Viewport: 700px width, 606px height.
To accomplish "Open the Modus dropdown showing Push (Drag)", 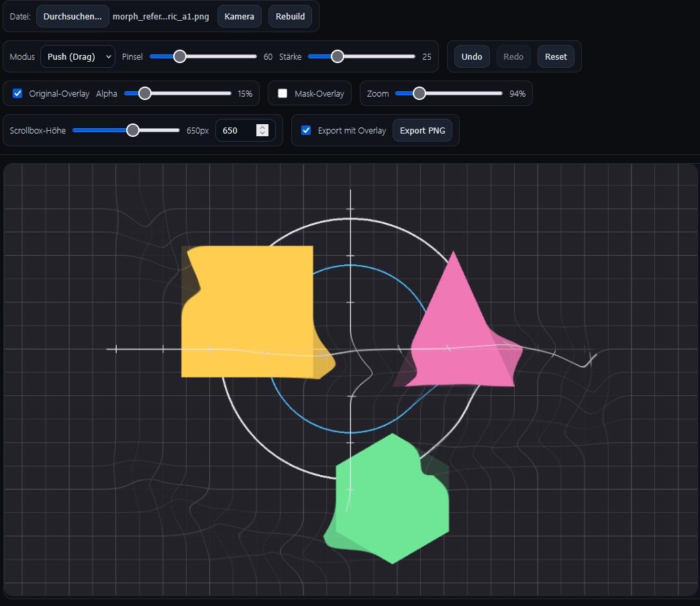I will coord(77,57).
